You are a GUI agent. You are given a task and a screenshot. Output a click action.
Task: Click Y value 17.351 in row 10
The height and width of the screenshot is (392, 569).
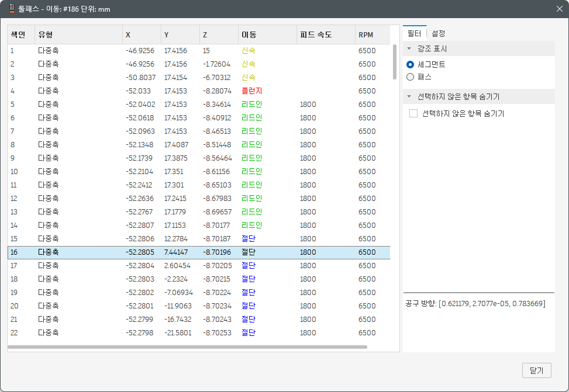pyautogui.click(x=174, y=172)
